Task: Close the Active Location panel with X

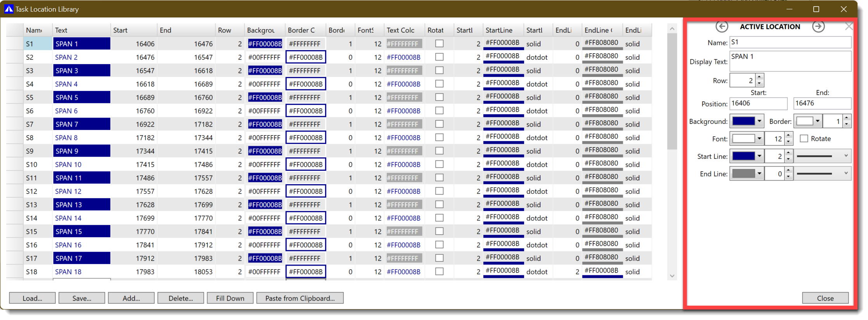Action: (849, 26)
